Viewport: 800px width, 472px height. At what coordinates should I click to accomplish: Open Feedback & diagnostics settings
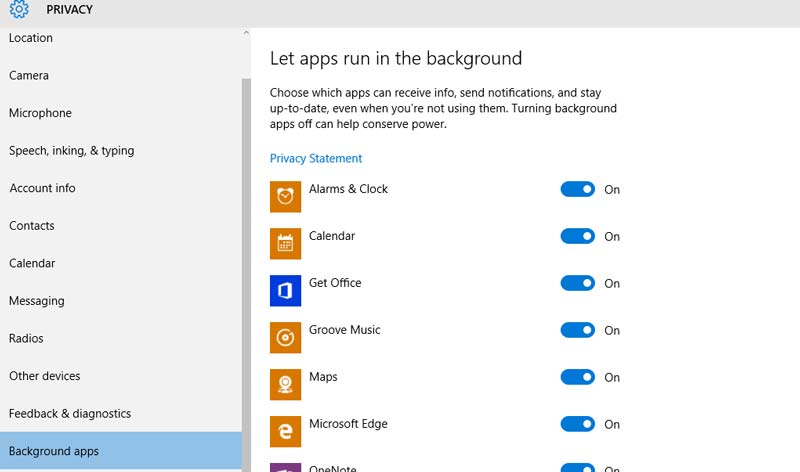click(121, 413)
